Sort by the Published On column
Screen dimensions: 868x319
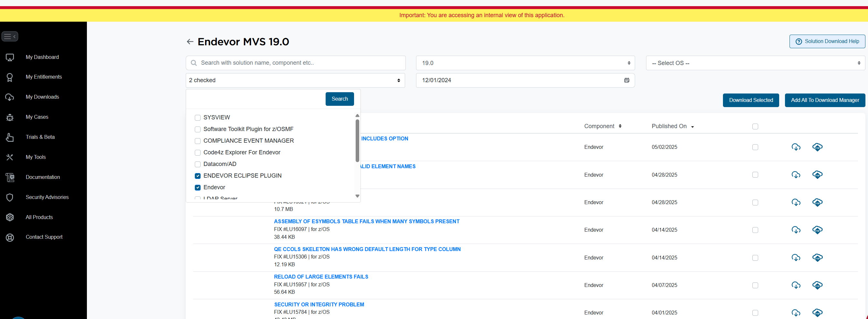pyautogui.click(x=673, y=126)
